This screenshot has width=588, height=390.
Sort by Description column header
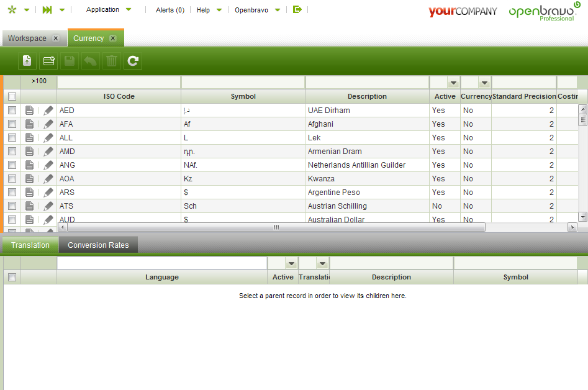[x=367, y=96]
